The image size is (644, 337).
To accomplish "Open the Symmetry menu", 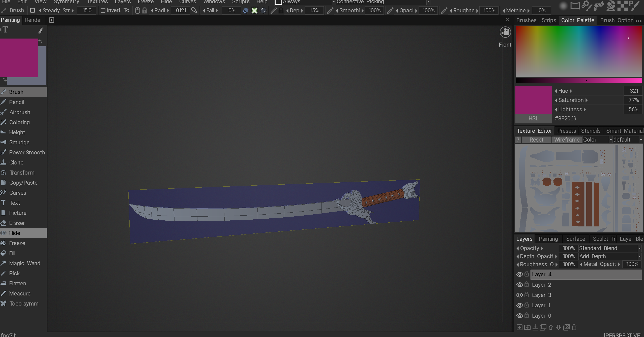I will point(66,2).
